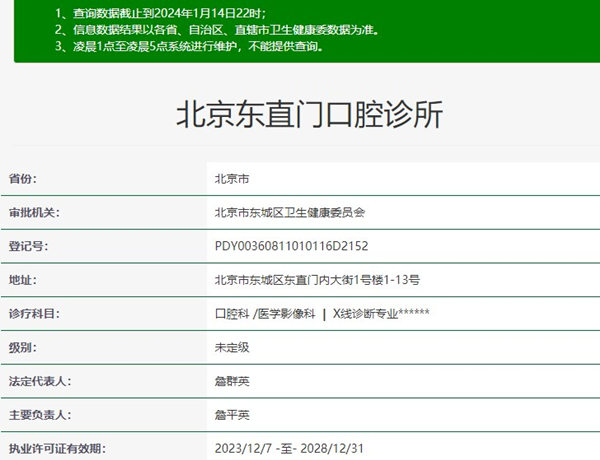The image size is (600, 460).
Task: Select the 省份 label
Action: (x=23, y=179)
